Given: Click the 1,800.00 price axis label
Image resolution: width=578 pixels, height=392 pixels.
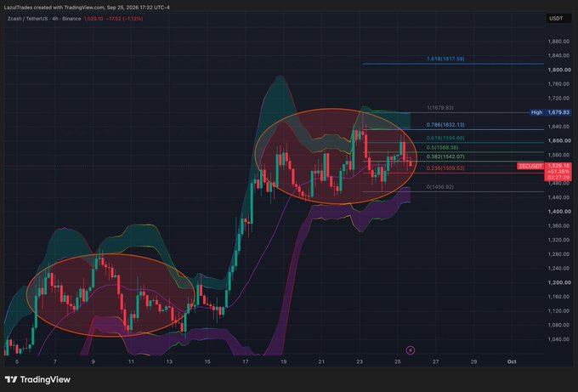Looking at the screenshot, I should pos(559,70).
